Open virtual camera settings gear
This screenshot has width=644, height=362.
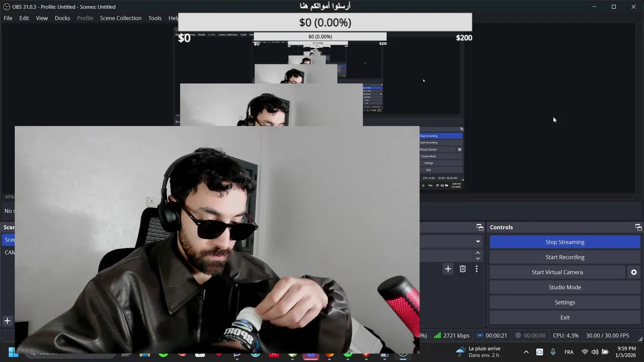tap(634, 272)
